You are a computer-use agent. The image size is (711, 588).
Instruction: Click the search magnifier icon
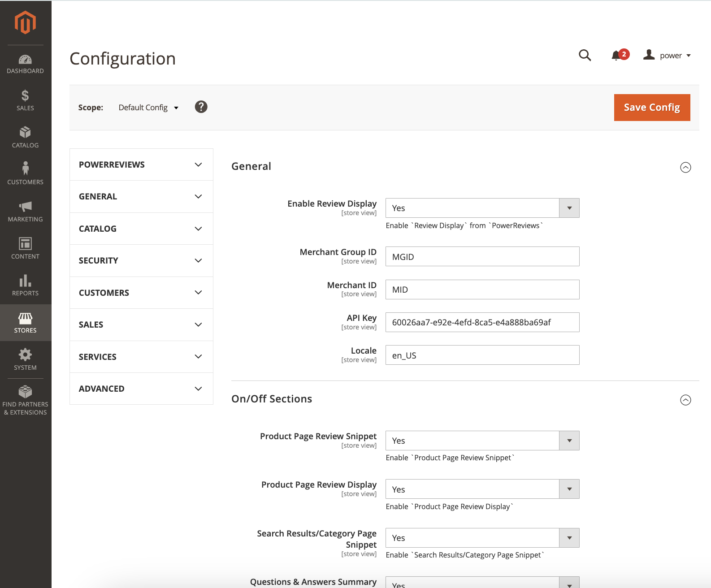point(585,55)
